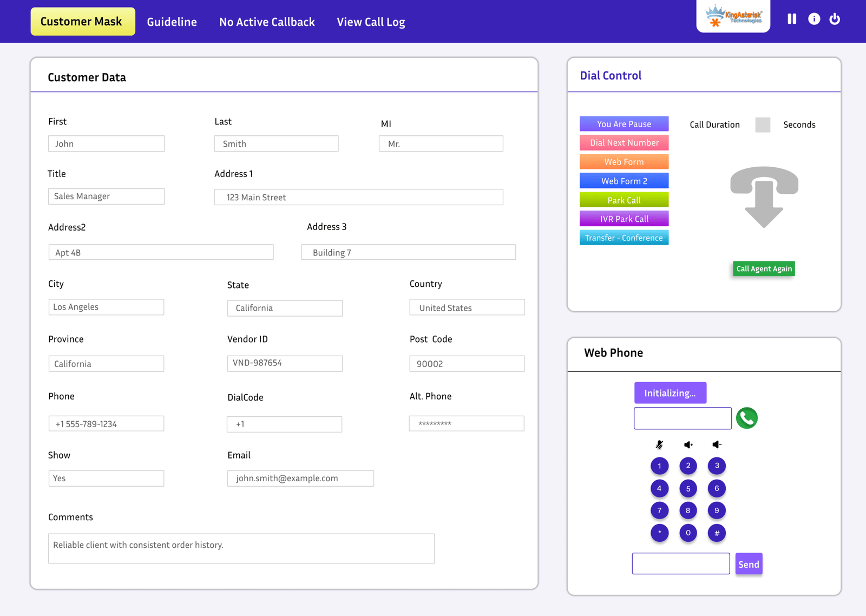Viewport: 866px width, 616px height.
Task: Click the KingAsterisk Technologies logo
Action: pos(733,16)
